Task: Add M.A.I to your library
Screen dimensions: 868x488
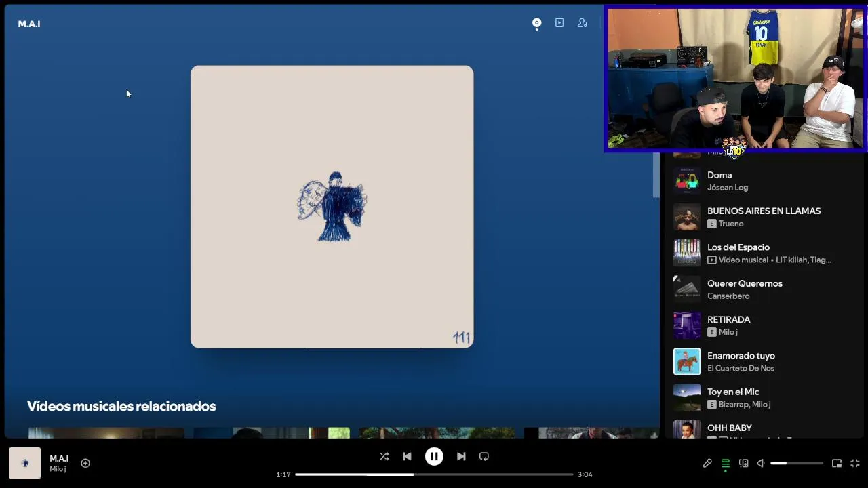Action: [x=85, y=463]
